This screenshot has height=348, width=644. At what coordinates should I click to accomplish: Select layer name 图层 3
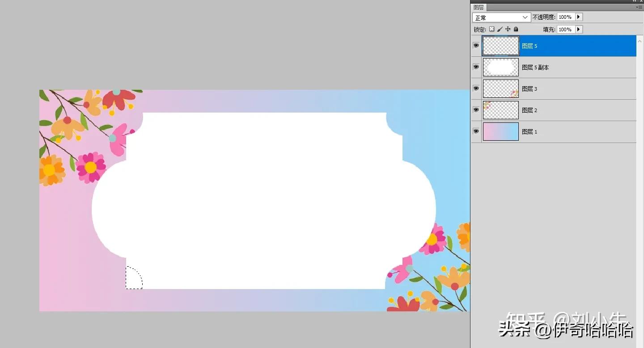(530, 89)
